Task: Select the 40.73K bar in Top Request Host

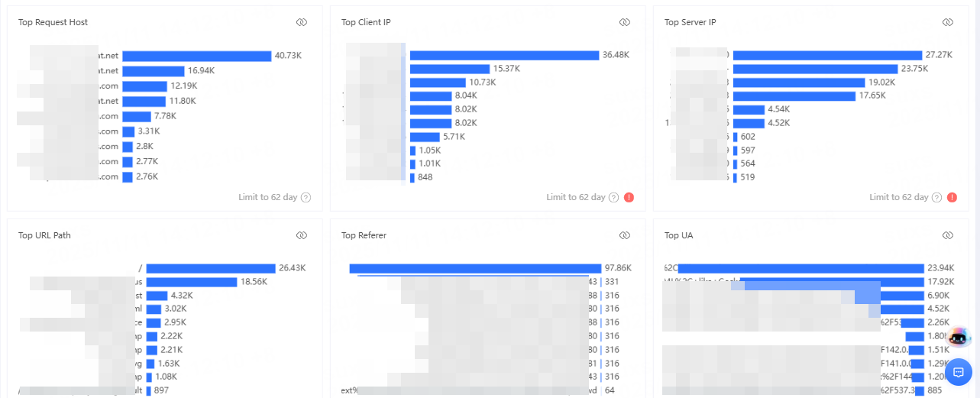Action: (x=196, y=56)
